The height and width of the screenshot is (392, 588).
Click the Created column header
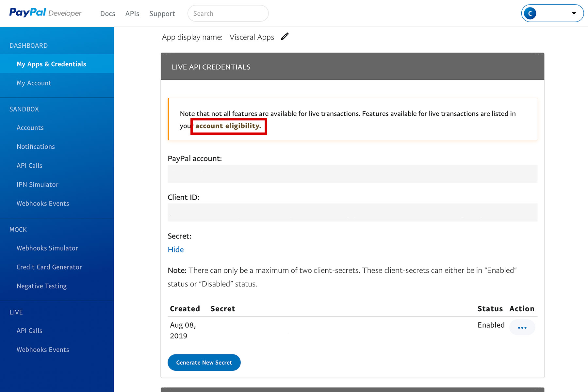pos(185,309)
